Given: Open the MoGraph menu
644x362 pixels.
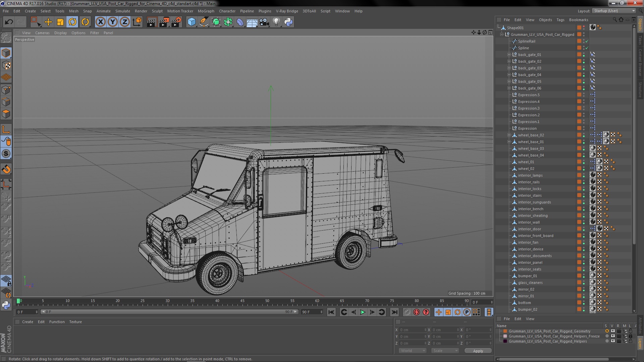Looking at the screenshot, I should click(x=206, y=11).
